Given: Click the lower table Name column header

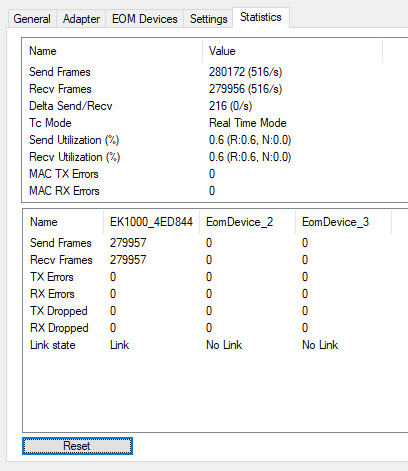Looking at the screenshot, I should 63,222.
